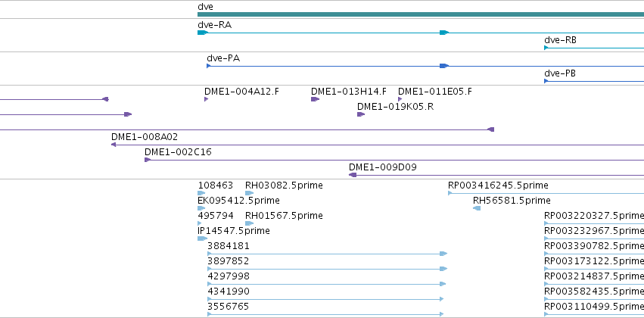Select the dve-PA start arrow glyph

pyautogui.click(x=209, y=66)
